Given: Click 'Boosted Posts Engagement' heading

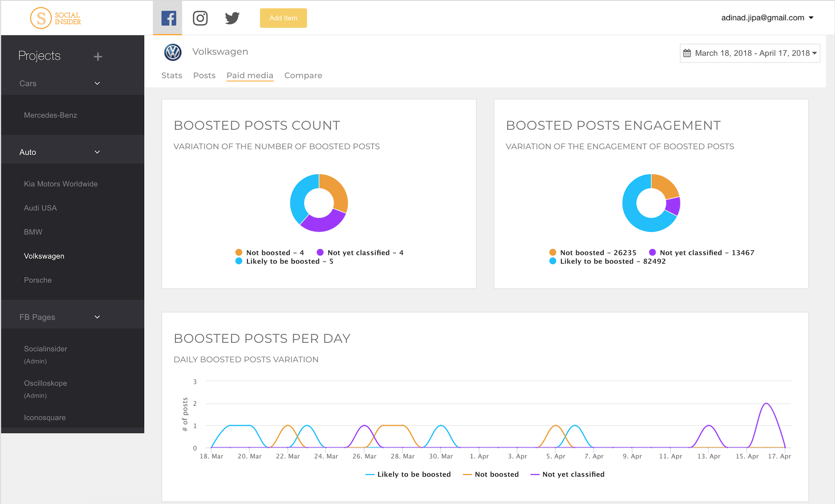Looking at the screenshot, I should pyautogui.click(x=613, y=126).
